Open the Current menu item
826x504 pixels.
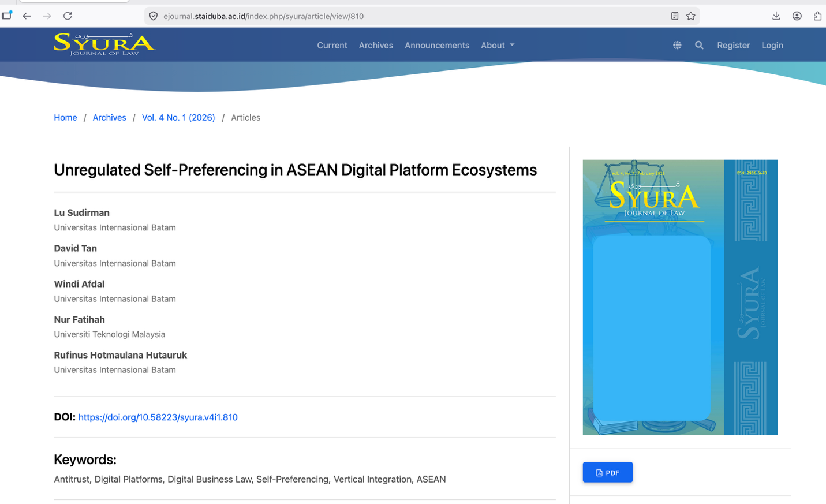332,45
